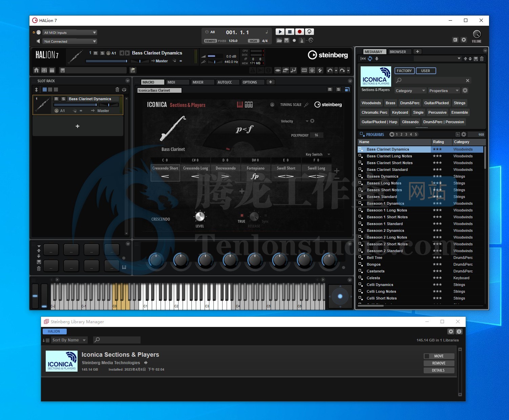Open the gear next to the Properties dropdown
This screenshot has width=509, height=420.
pos(465,90)
